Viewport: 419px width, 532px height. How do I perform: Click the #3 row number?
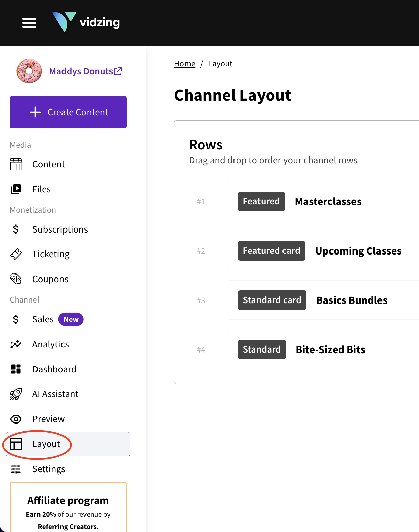(x=201, y=300)
